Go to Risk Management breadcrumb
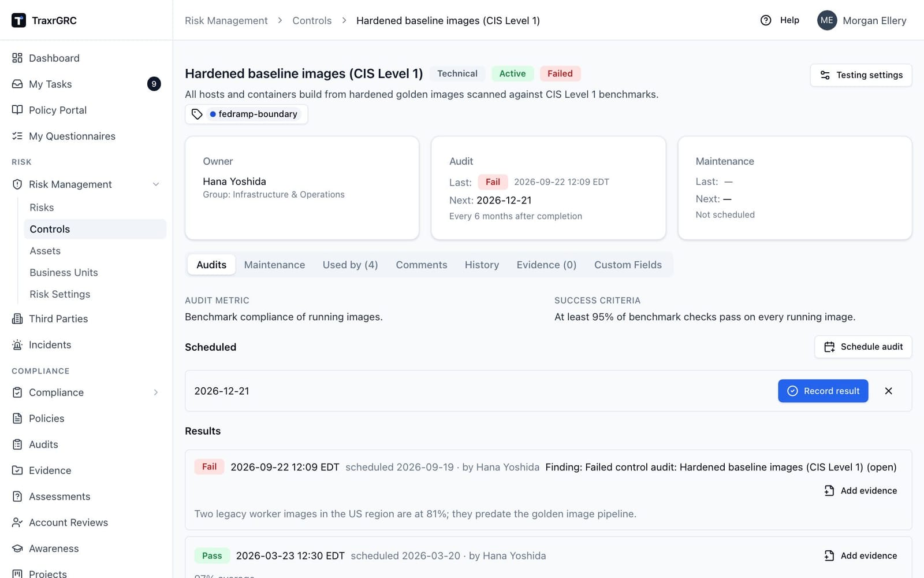This screenshot has width=924, height=578. 226,20
